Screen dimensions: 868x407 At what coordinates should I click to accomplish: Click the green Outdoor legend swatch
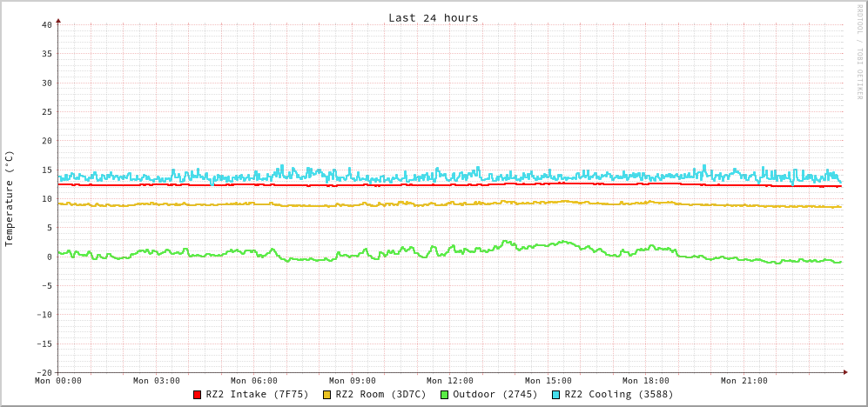[x=444, y=395]
